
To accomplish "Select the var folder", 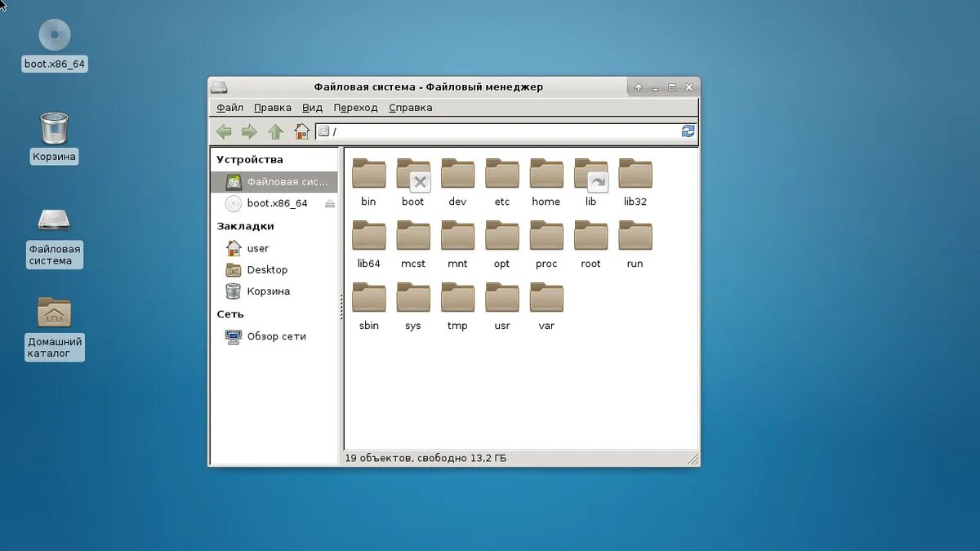I will click(x=546, y=307).
